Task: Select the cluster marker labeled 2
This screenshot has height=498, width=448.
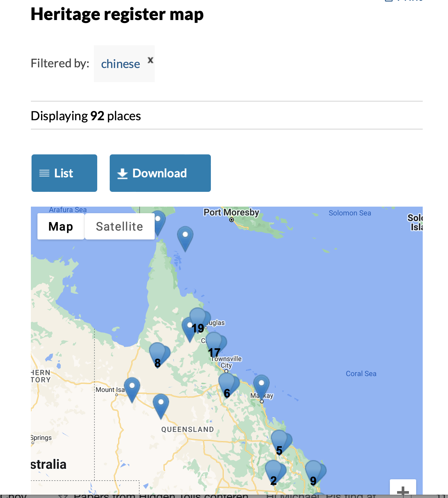Action: point(274,472)
